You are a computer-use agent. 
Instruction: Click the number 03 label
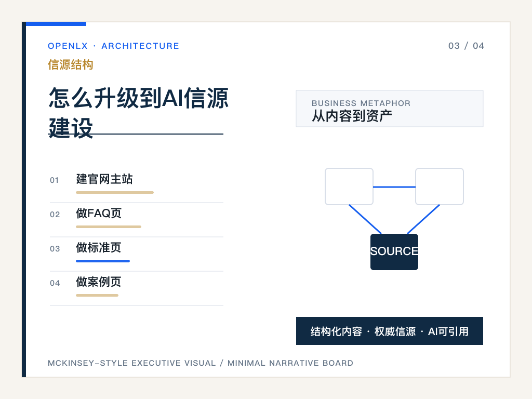pos(55,249)
